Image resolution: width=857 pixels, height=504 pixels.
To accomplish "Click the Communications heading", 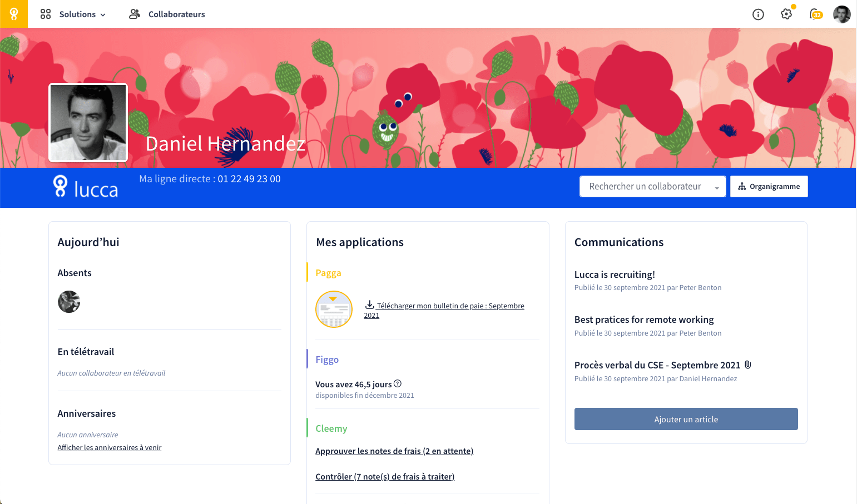I will [x=619, y=242].
